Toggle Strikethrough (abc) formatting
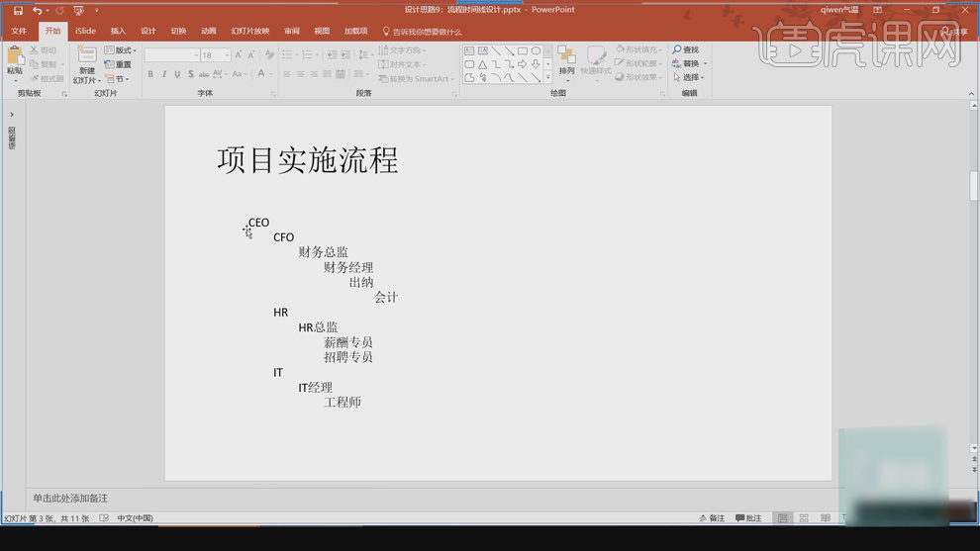 [204, 74]
